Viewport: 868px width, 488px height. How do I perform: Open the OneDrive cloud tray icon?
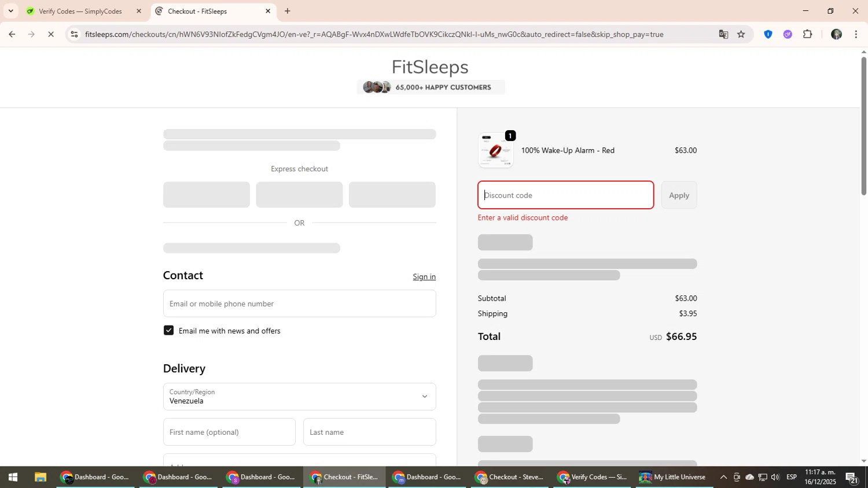(749, 477)
